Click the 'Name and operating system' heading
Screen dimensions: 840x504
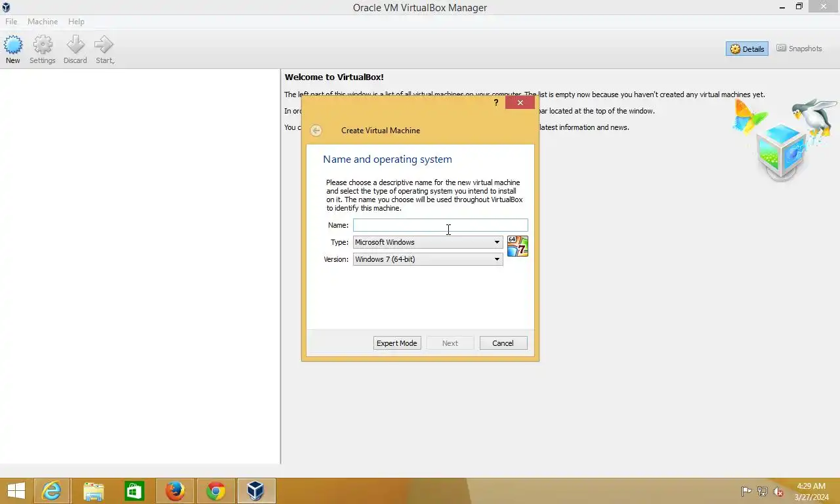coord(387,159)
